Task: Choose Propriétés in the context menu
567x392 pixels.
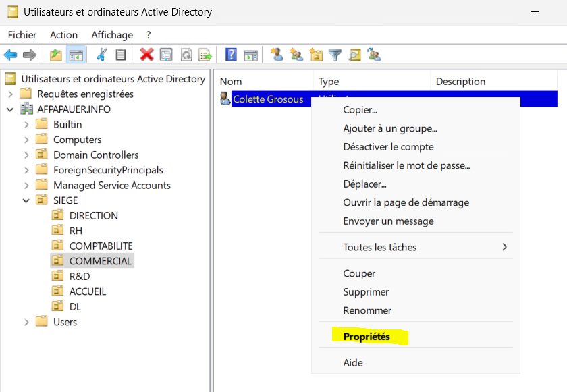Action: (367, 337)
